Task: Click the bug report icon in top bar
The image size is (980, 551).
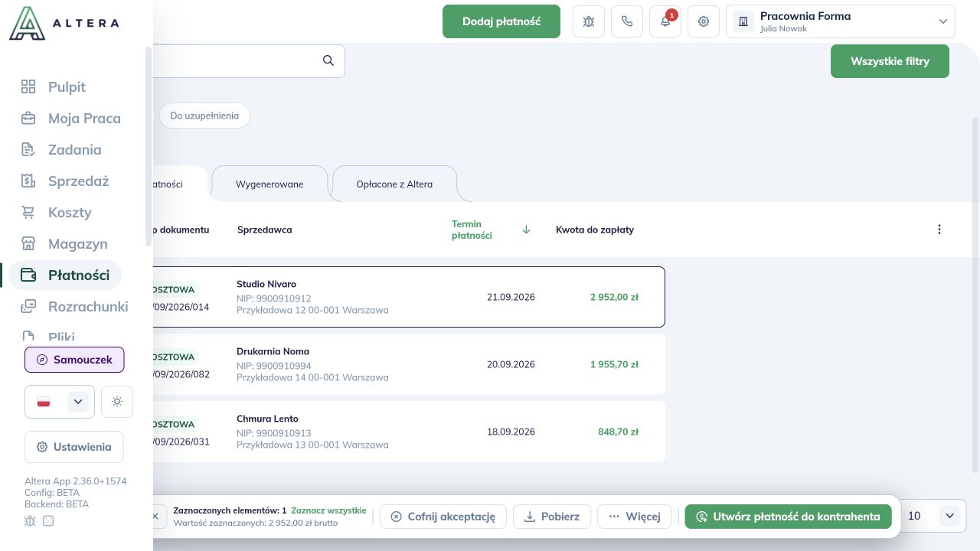Action: pos(589,21)
